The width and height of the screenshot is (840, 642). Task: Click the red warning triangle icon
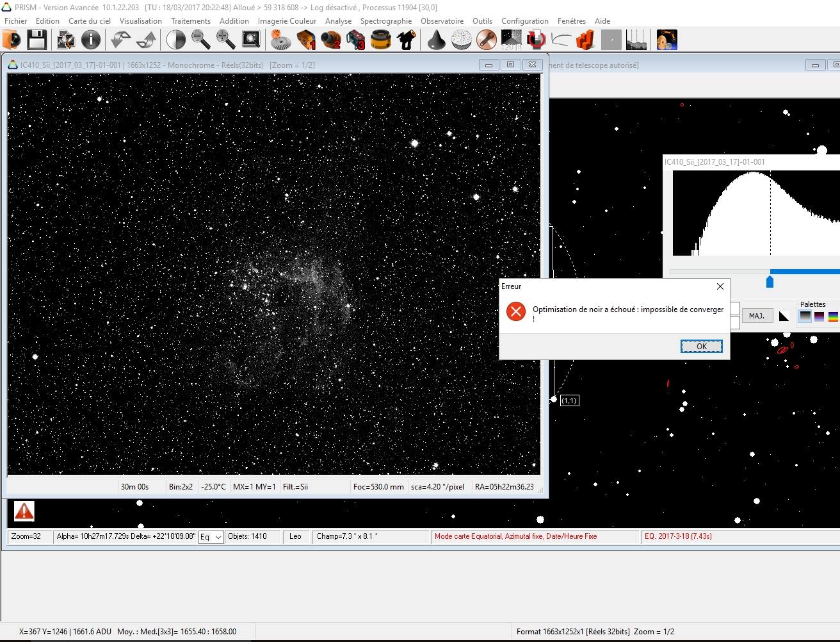click(24, 511)
